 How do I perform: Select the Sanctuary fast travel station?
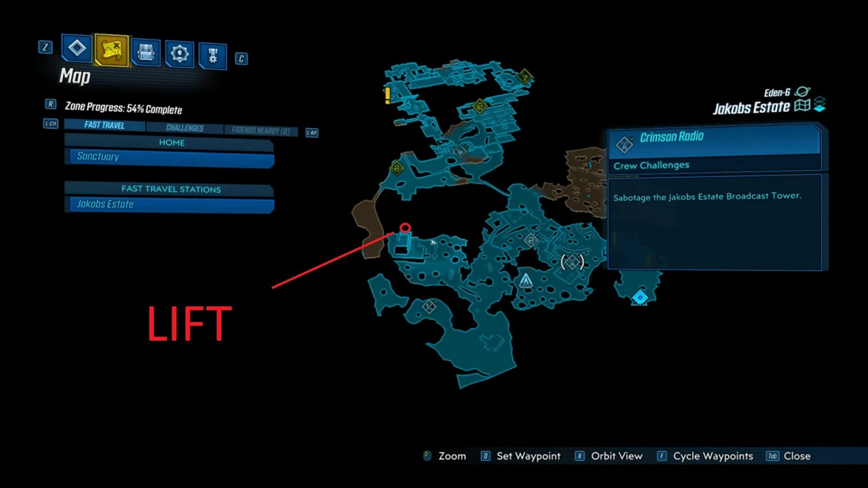171,156
